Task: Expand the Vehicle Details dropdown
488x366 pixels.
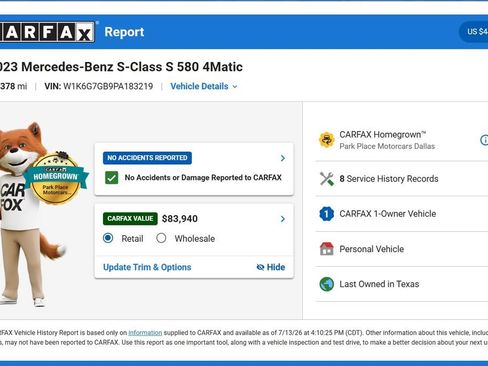Action: pyautogui.click(x=204, y=86)
